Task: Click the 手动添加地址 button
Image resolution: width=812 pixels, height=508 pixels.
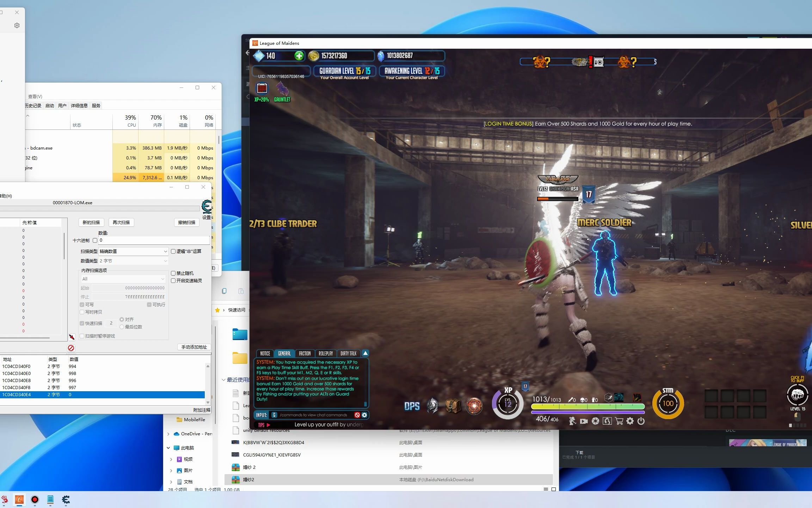Action: point(194,347)
